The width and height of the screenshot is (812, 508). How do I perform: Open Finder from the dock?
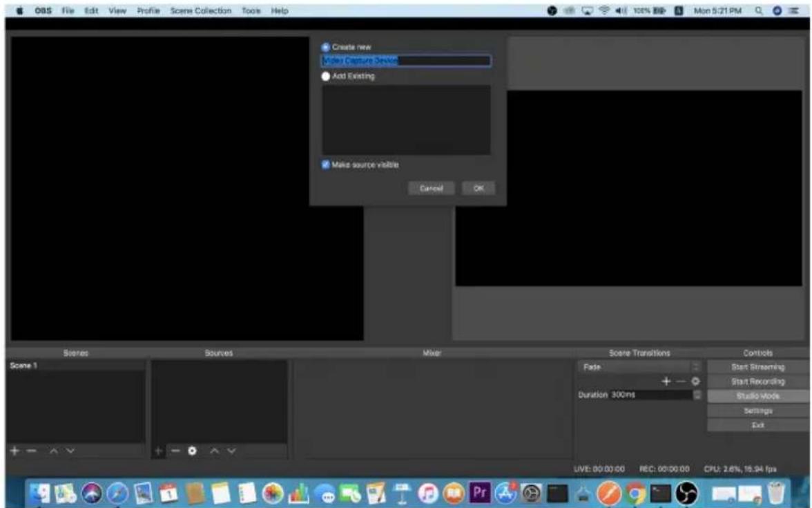(40, 493)
